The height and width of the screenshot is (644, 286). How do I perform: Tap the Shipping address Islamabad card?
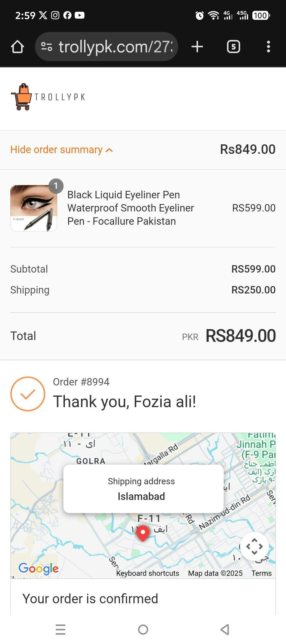pyautogui.click(x=143, y=489)
